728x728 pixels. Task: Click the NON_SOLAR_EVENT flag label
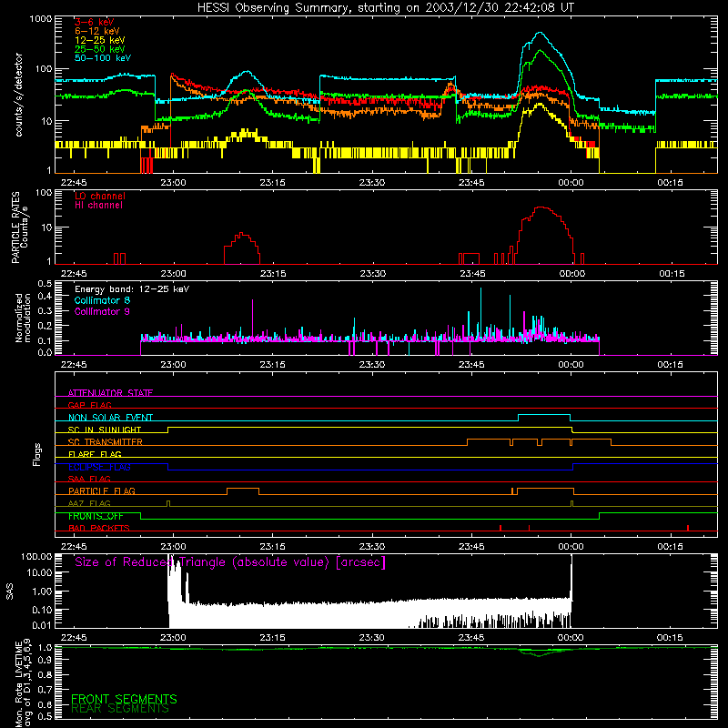point(110,418)
